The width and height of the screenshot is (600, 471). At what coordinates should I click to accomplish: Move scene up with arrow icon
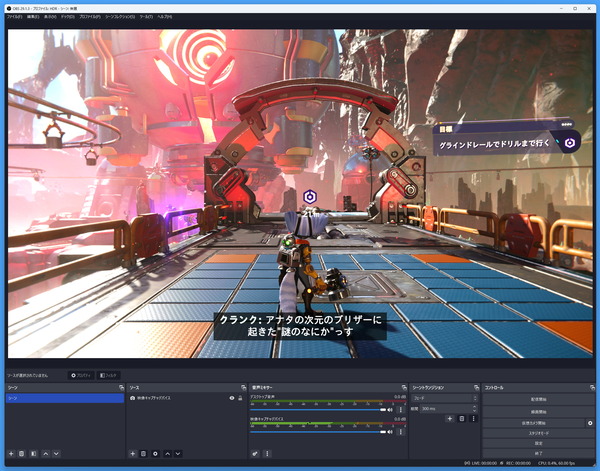(46, 454)
